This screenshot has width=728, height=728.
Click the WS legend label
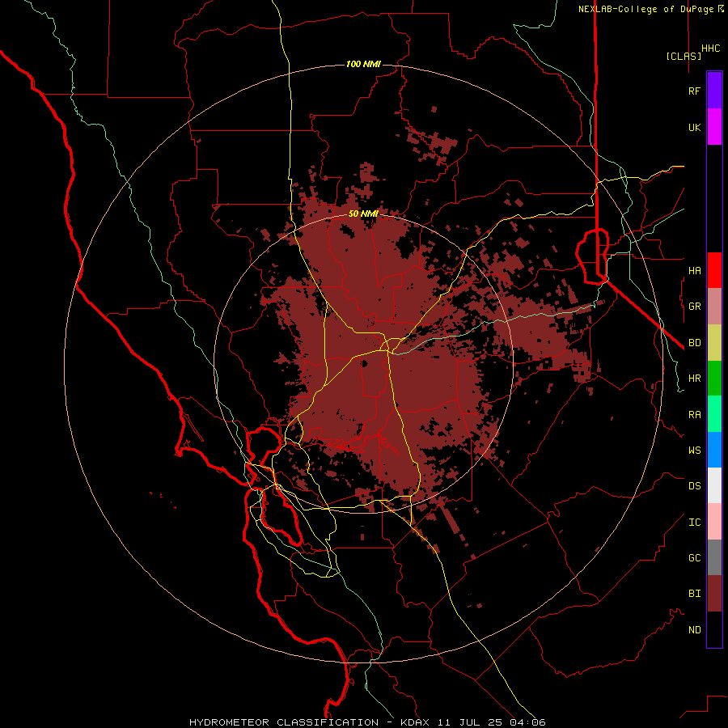point(694,451)
